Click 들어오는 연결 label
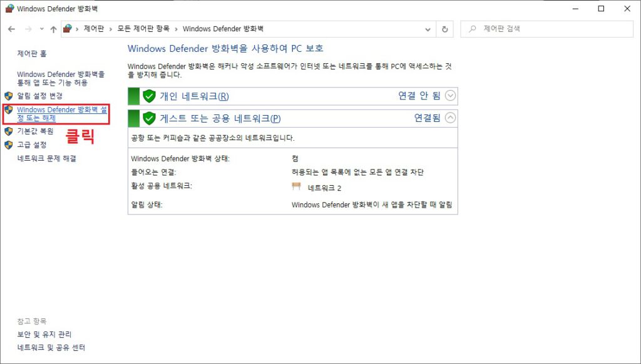 tap(153, 172)
